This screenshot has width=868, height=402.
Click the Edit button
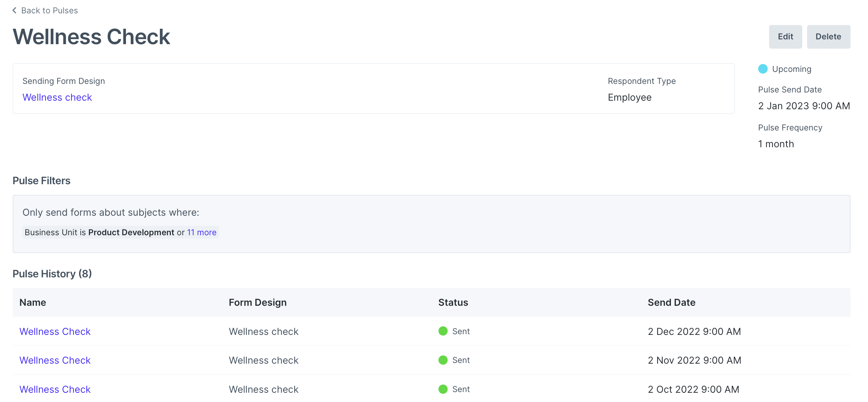785,37
